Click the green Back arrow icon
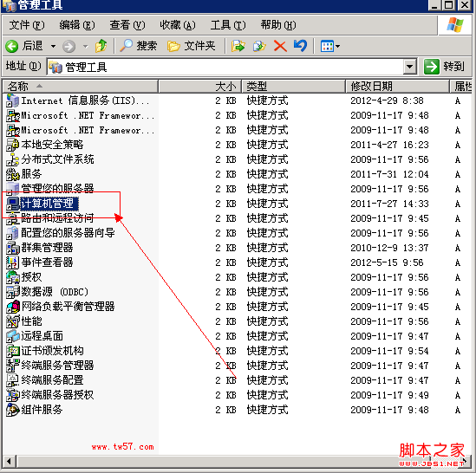 point(12,46)
